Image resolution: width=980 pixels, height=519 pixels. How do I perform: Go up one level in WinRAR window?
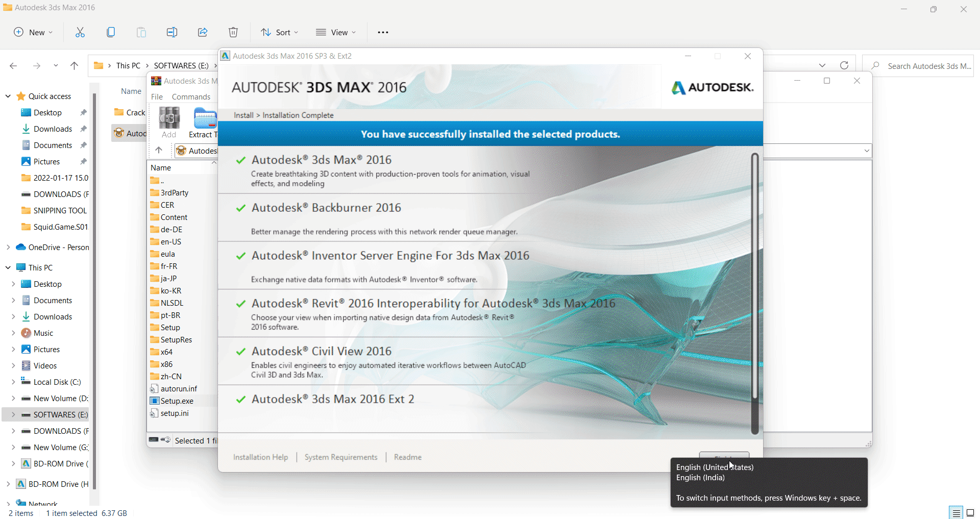tap(159, 150)
